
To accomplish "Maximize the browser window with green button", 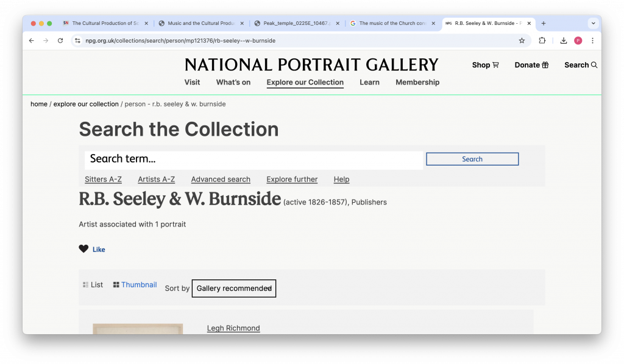I will click(49, 24).
